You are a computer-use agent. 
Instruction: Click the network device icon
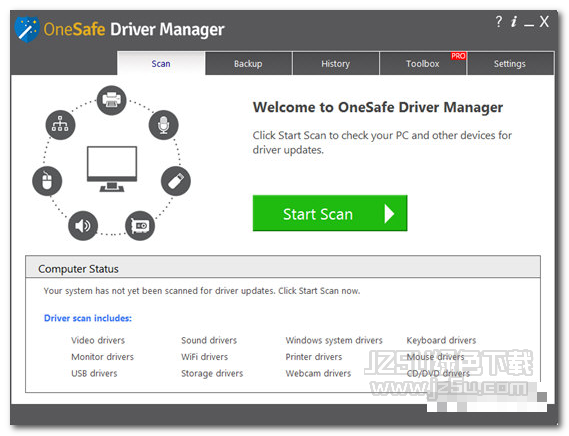pos(60,125)
